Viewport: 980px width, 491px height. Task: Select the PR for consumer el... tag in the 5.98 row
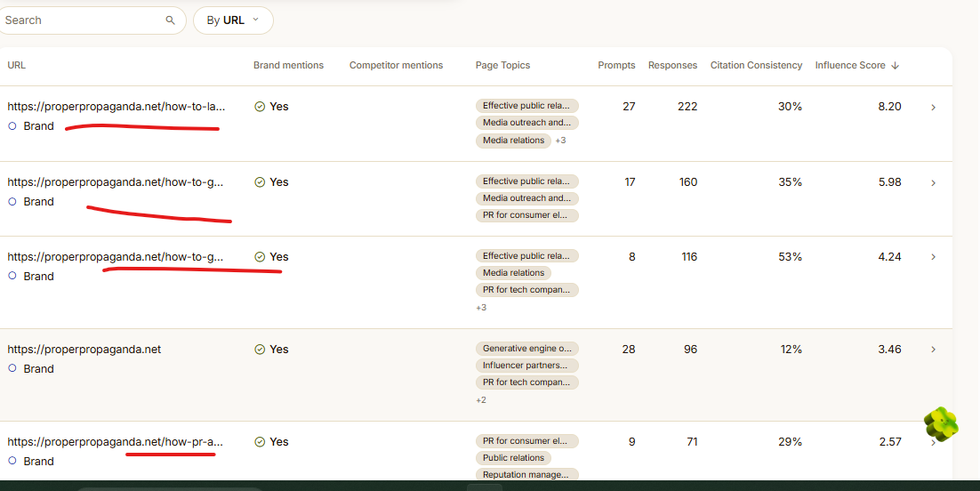click(526, 215)
